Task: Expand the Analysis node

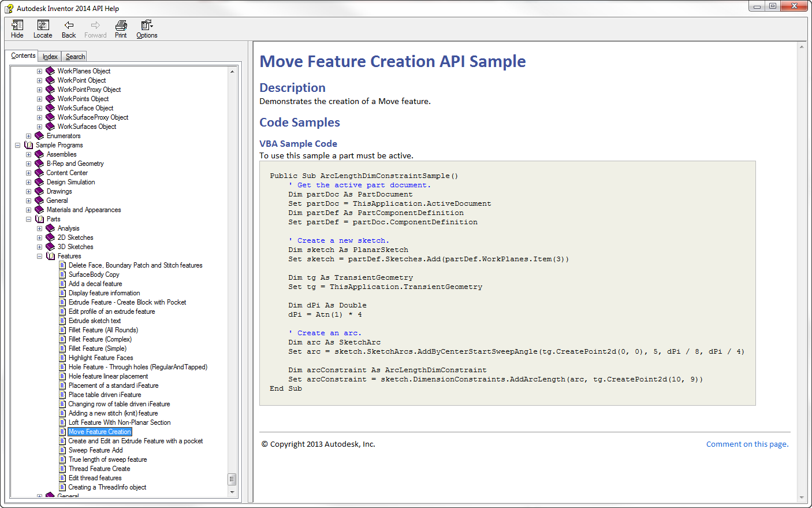Action: [39, 228]
